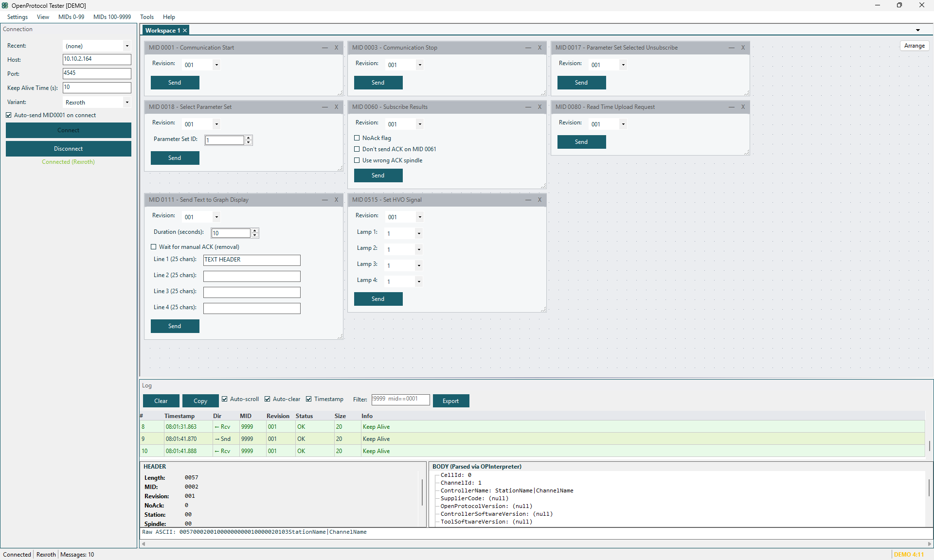This screenshot has width=934, height=560.
Task: Minimize the MID 0060 Subscribe Results panel
Action: (528, 107)
